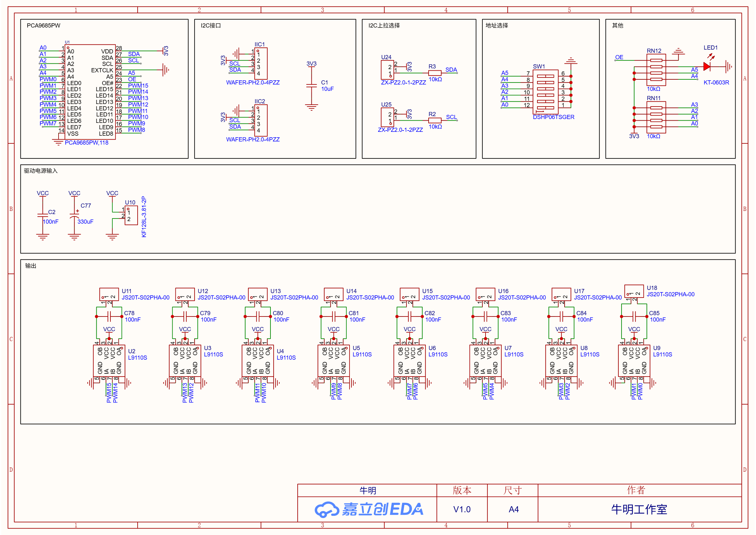Click the "I2C接口" section title
756x535 pixels.
click(x=211, y=25)
